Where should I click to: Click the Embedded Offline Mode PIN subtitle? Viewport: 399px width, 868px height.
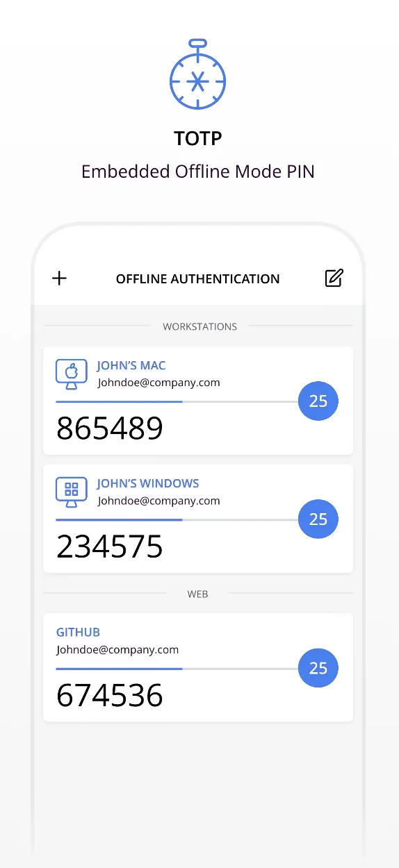pos(198,172)
